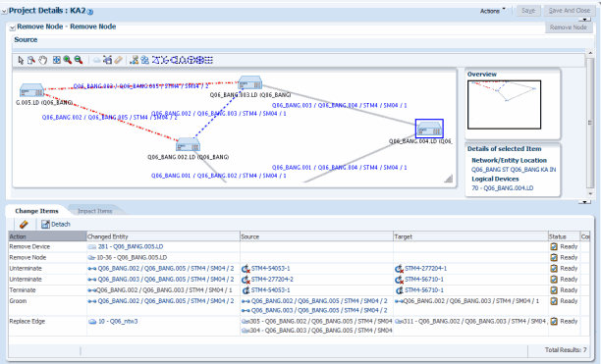The image size is (601, 364).
Task: Click the grid layout icon at toolbar end
Action: click(209, 60)
